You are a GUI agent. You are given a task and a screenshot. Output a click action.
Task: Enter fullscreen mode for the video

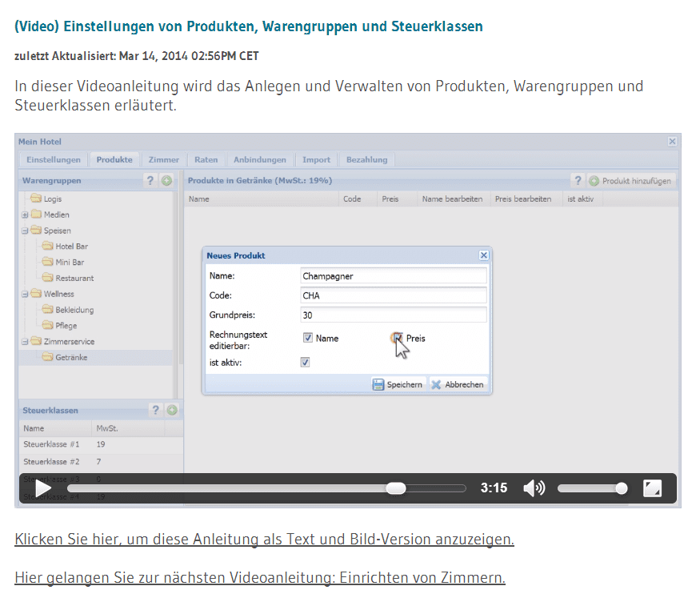click(652, 488)
